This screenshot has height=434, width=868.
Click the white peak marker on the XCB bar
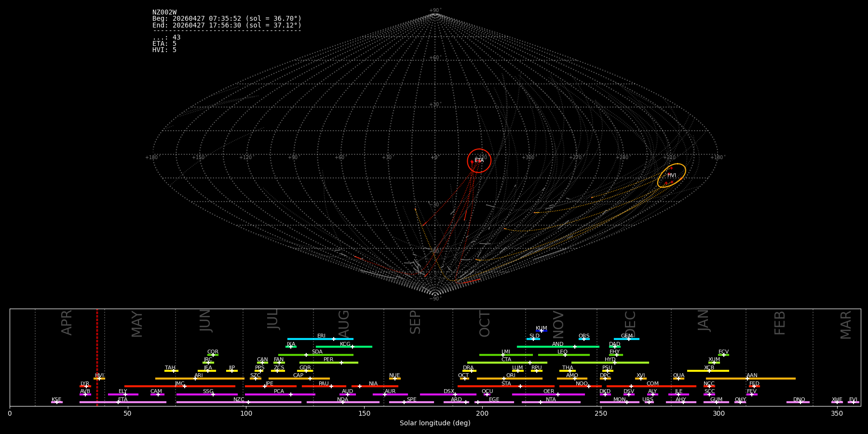coord(709,371)
